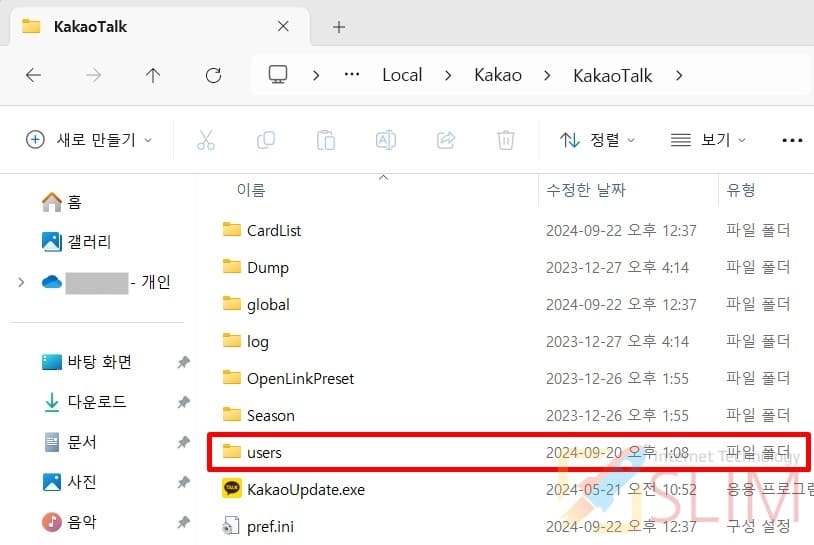Click the Paste clipboard icon
The height and width of the screenshot is (545, 814).
(326, 140)
